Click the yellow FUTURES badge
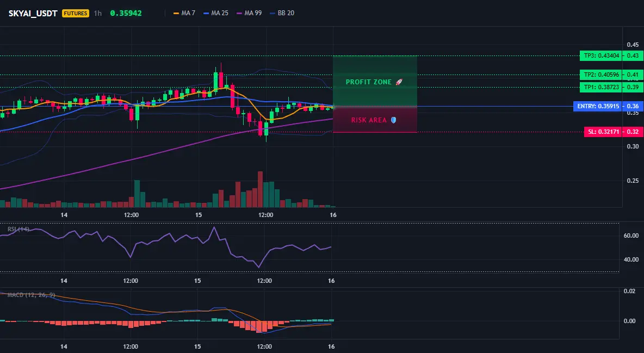The image size is (644, 353). click(75, 13)
